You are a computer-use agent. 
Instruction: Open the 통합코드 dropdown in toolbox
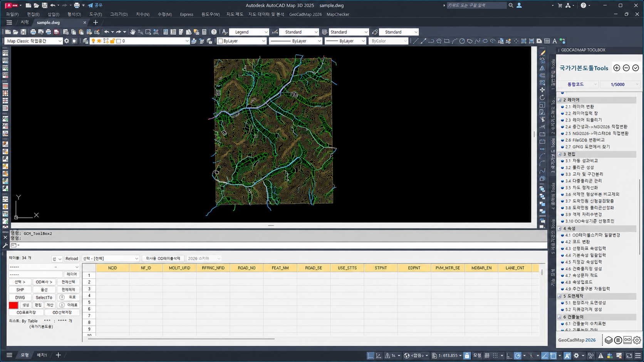pyautogui.click(x=578, y=84)
